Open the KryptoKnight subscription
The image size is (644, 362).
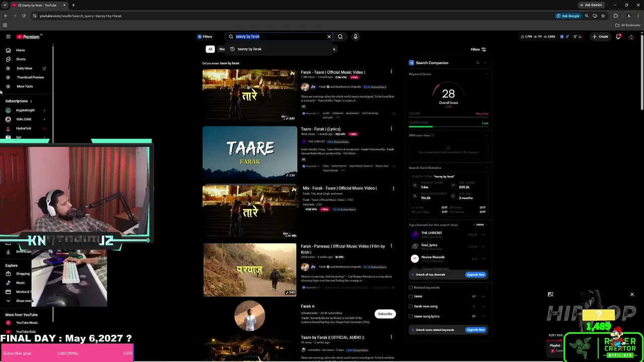tap(25, 110)
